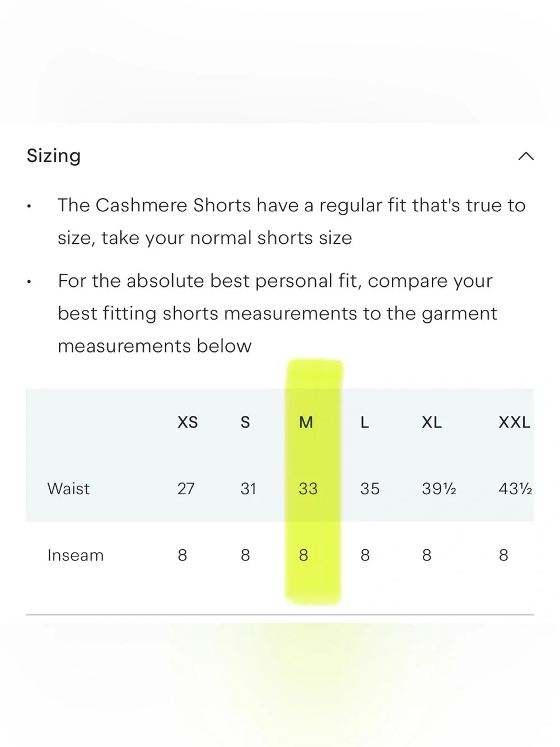
Task: Select the highlighted M size header
Action: (306, 422)
